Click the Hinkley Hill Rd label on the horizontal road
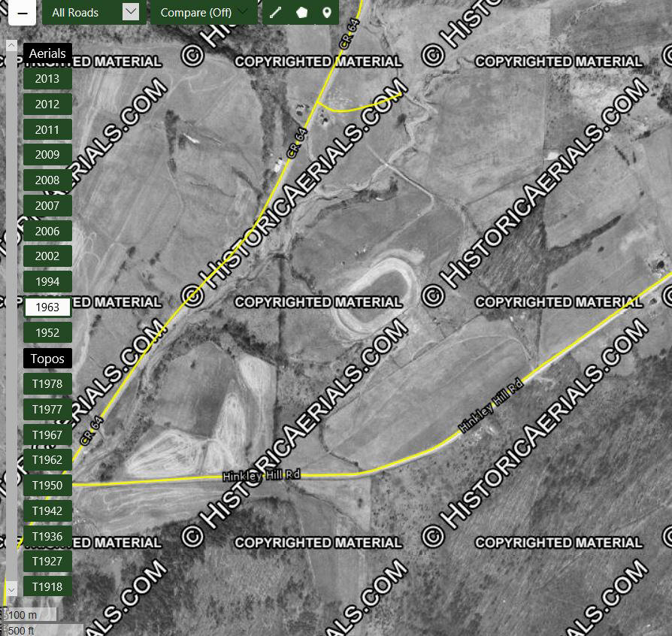 click(262, 475)
